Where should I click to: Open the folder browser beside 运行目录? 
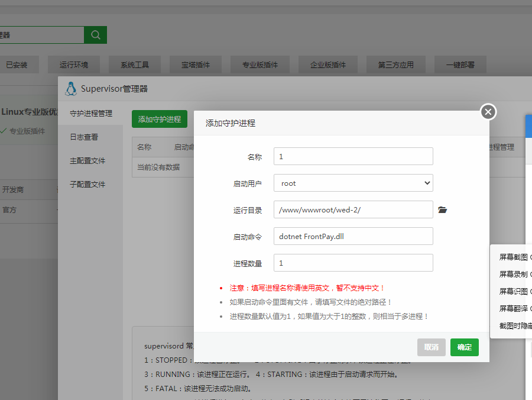(x=443, y=209)
